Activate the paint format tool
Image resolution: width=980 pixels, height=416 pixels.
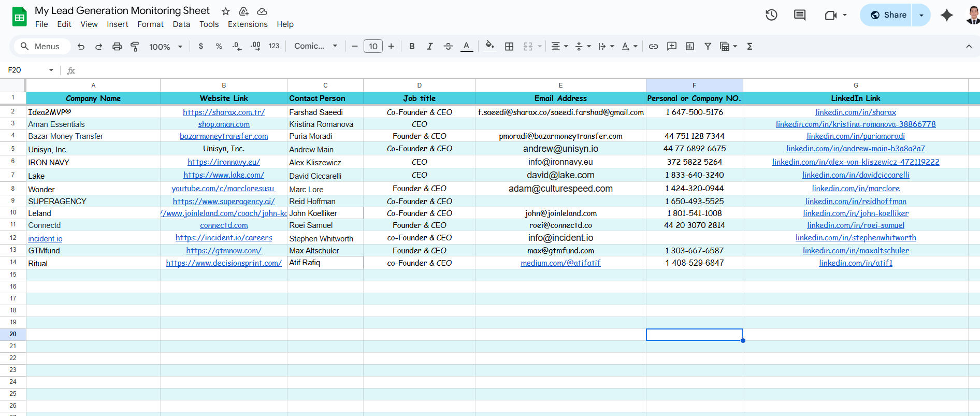[x=135, y=47]
